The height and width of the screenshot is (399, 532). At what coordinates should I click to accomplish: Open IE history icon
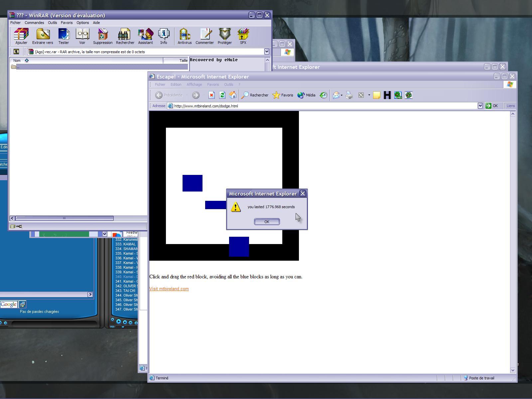point(323,95)
